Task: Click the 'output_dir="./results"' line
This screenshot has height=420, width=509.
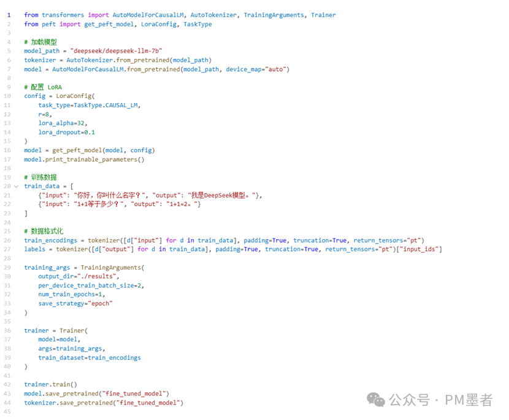Action: [78, 276]
